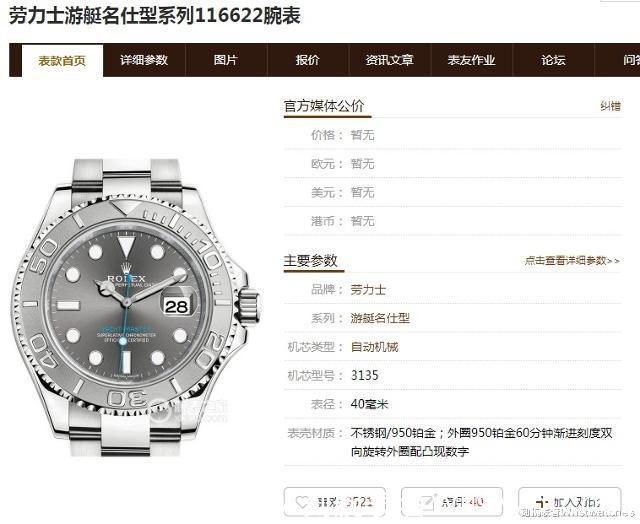Screen dimensions: 640x524
Task: Click the plus icon to add to compare
Action: (542, 502)
